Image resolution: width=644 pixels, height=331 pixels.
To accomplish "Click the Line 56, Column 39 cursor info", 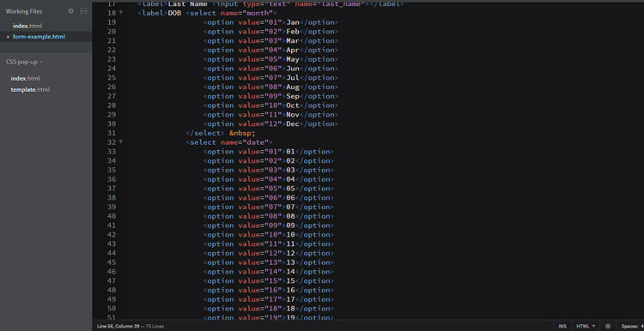I will [x=118, y=327].
